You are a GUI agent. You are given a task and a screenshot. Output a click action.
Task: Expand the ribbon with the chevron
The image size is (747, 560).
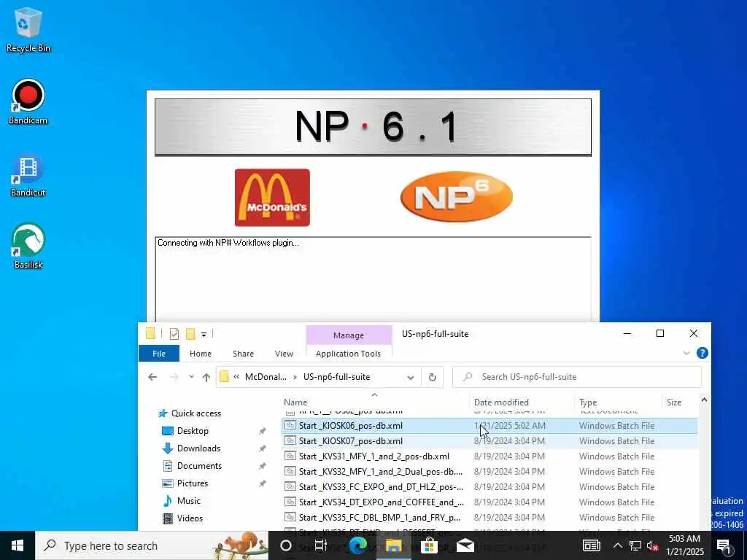pyautogui.click(x=686, y=353)
